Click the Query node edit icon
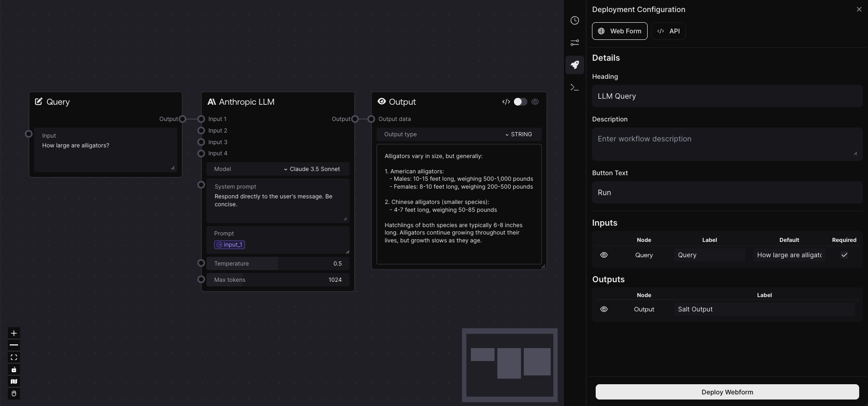868x406 pixels. (39, 101)
